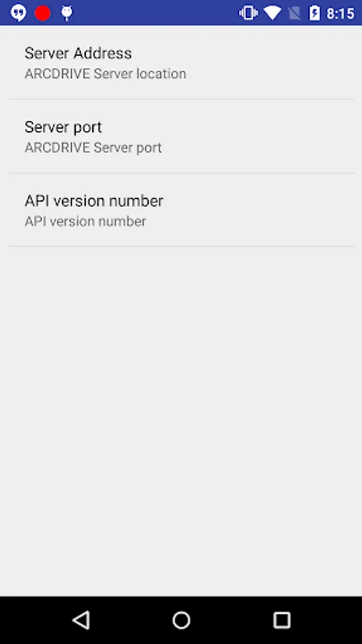Tap the Android debug notification icon
Image resolution: width=362 pixels, height=644 pixels.
coord(67,13)
